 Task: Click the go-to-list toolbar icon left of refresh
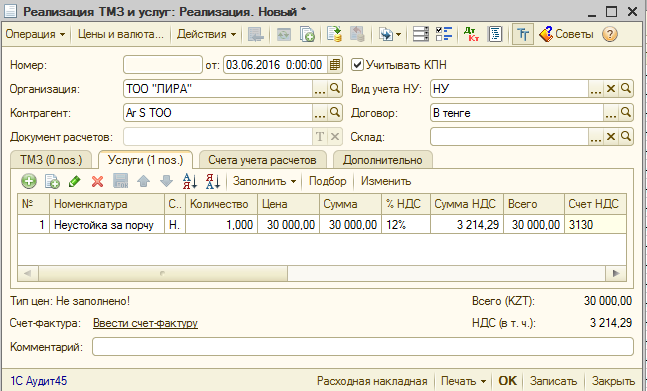256,34
